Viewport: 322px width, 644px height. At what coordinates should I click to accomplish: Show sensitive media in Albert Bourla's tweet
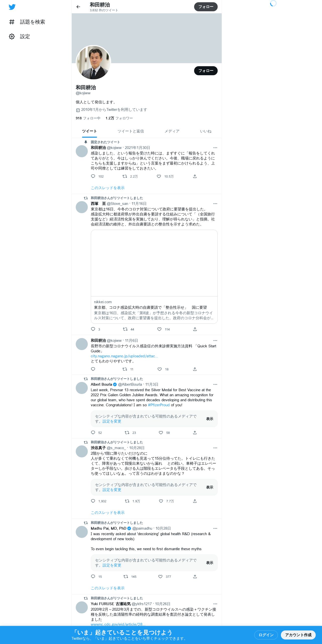coord(210,419)
